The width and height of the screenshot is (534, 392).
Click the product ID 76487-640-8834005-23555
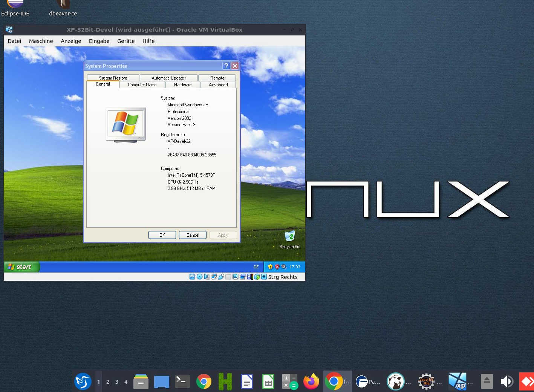pos(192,155)
